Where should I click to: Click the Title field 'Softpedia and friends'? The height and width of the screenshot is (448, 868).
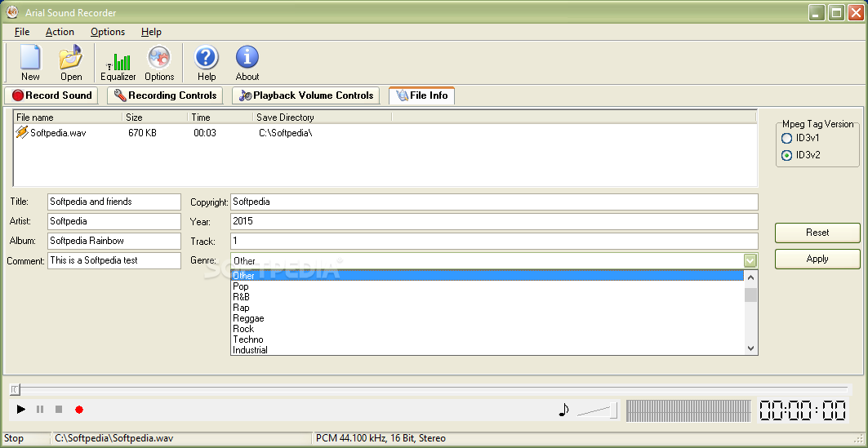tap(114, 202)
